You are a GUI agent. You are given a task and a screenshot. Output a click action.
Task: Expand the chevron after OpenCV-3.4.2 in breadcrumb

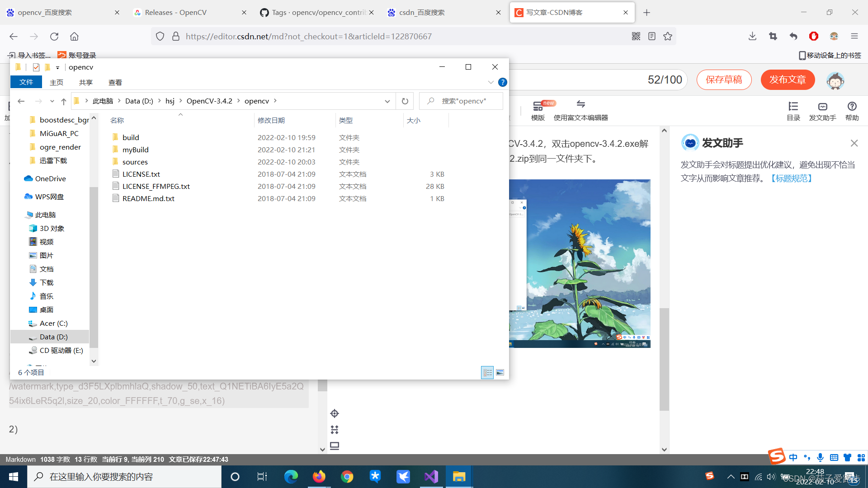pyautogui.click(x=239, y=101)
